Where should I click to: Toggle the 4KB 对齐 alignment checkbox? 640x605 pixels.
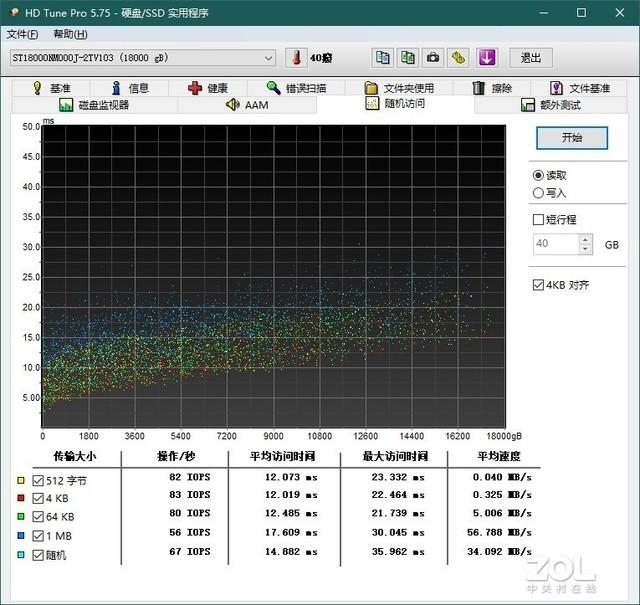(x=538, y=285)
